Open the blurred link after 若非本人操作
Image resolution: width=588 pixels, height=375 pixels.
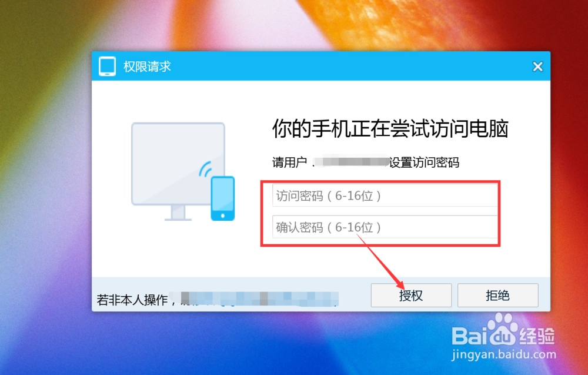(x=259, y=299)
